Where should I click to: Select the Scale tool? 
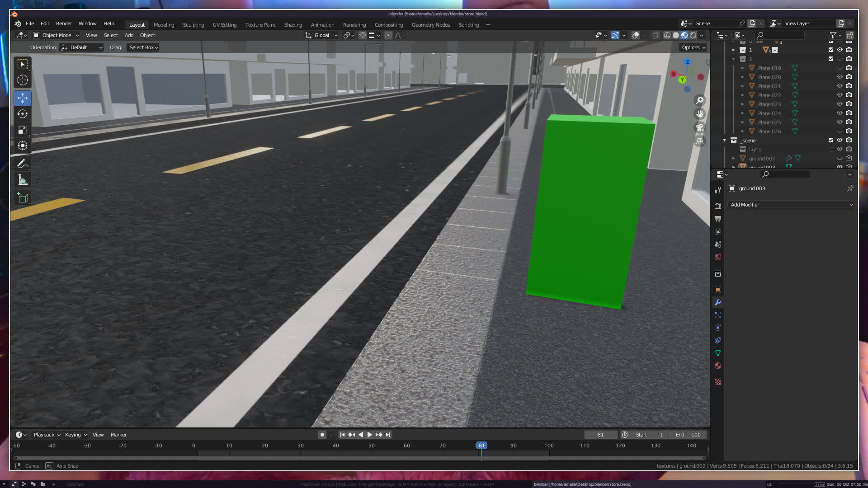pyautogui.click(x=23, y=130)
